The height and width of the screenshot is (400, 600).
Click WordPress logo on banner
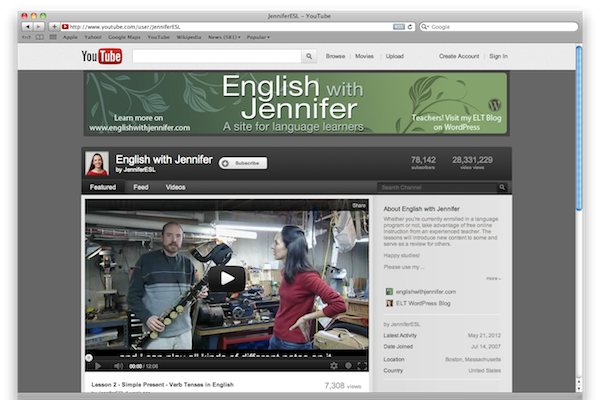pyautogui.click(x=495, y=104)
